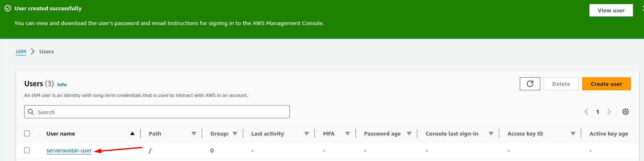The image size is (644, 161).
Task: Click the Access key ID header
Action: [525, 133]
